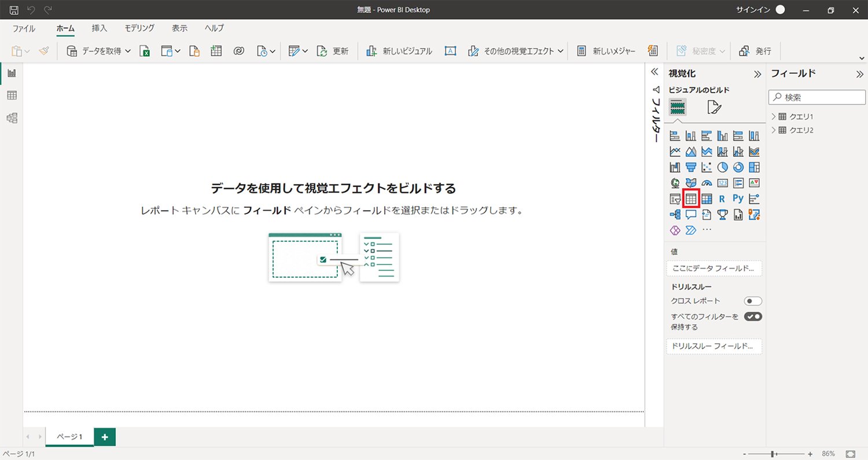
Task: Insert an R script visual
Action: (722, 198)
